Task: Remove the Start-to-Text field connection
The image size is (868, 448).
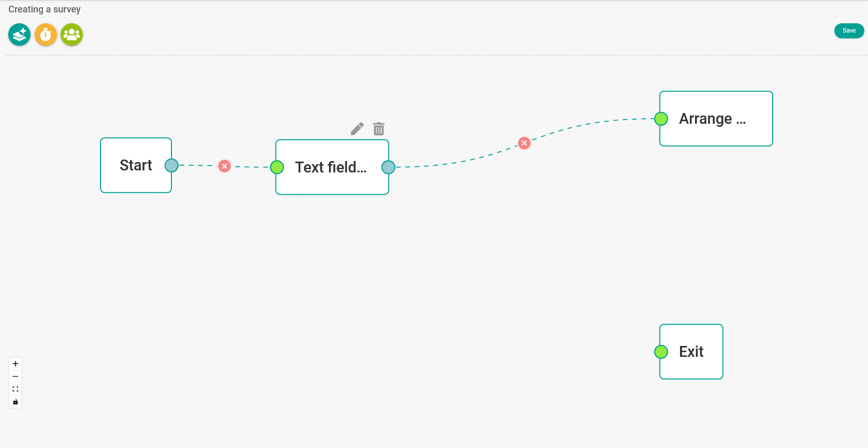Action: click(x=224, y=166)
